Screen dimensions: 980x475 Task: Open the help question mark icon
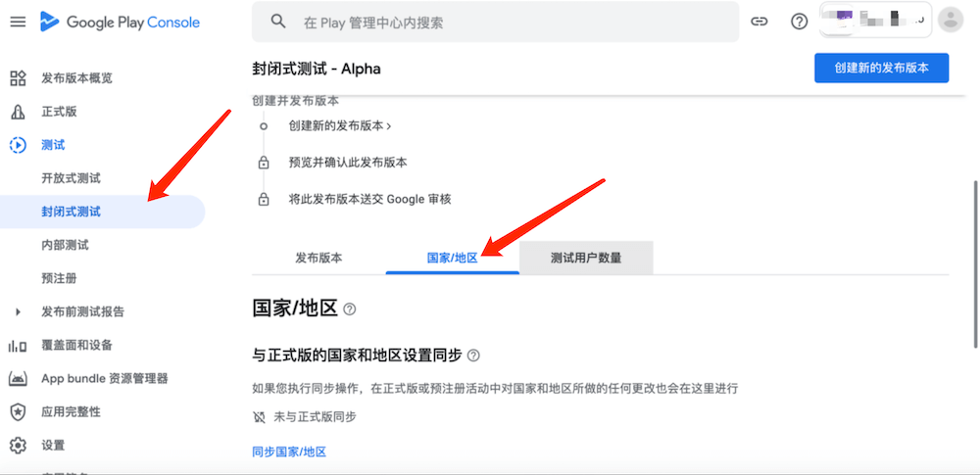click(799, 22)
